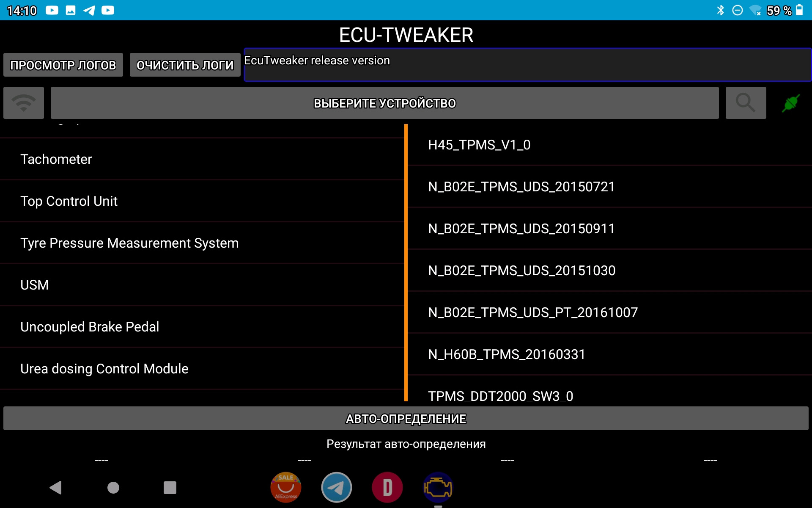Tap the do-not-disturb status icon
Image resolution: width=812 pixels, height=508 pixels.
click(x=737, y=10)
